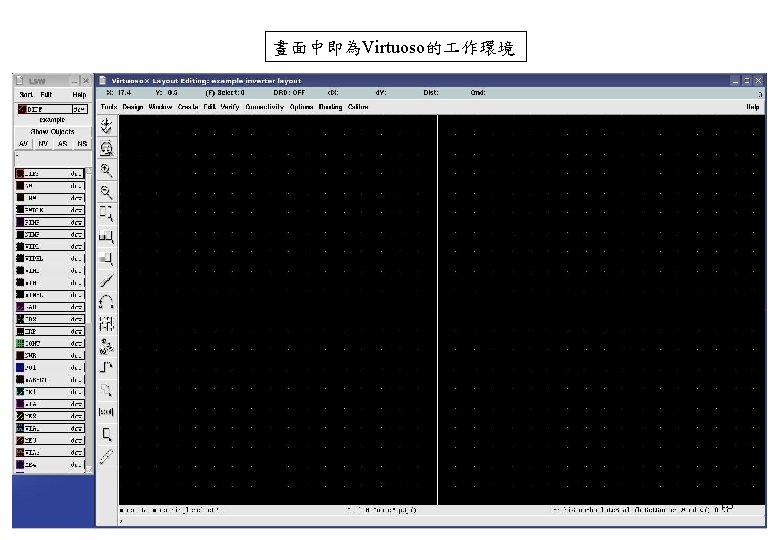Viewport: 780px width, 540px height.
Task: Click the '(F) Select: 0' status text
Action: click(x=225, y=92)
